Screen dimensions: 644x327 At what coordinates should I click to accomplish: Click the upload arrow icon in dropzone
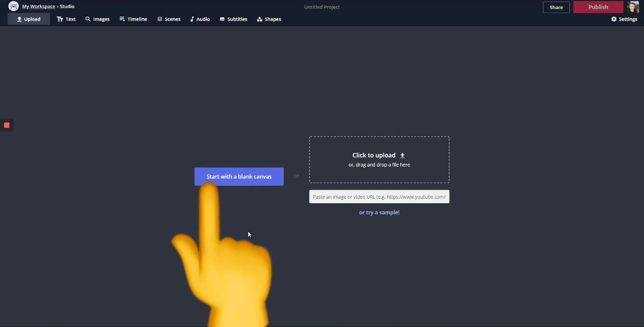click(x=403, y=155)
